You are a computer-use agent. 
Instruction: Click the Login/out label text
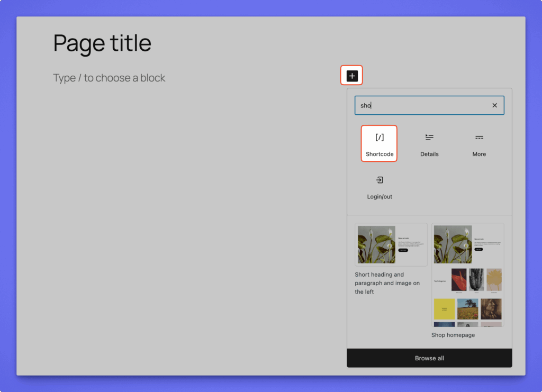click(x=380, y=197)
